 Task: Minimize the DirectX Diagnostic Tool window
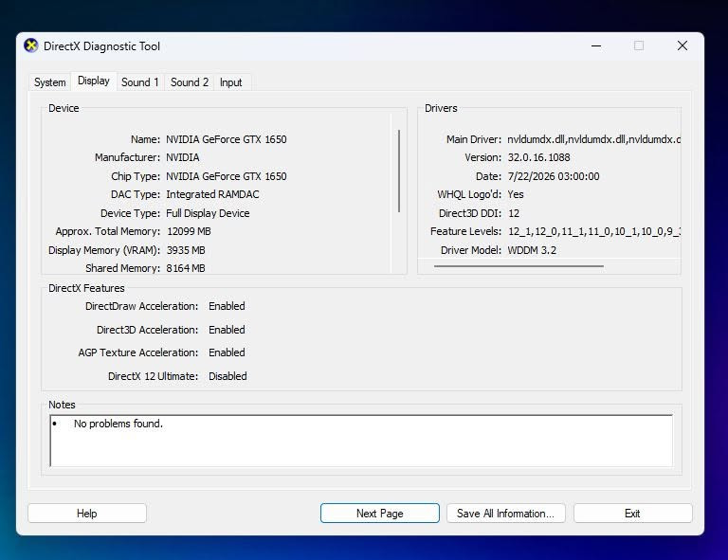coord(596,45)
